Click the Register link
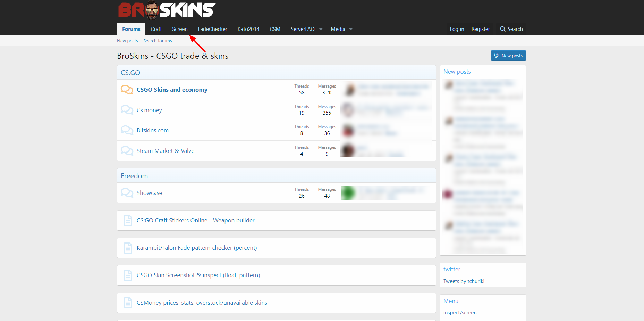The image size is (644, 321). pyautogui.click(x=481, y=29)
